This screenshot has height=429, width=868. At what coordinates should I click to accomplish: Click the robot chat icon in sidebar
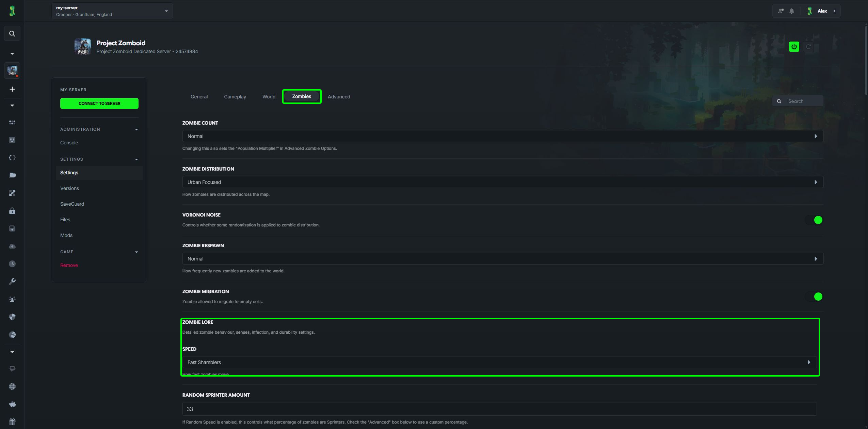(x=12, y=368)
